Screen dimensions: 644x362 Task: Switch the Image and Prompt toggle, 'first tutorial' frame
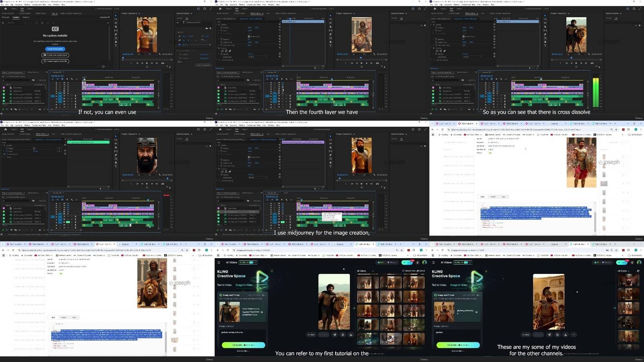(x=263, y=295)
